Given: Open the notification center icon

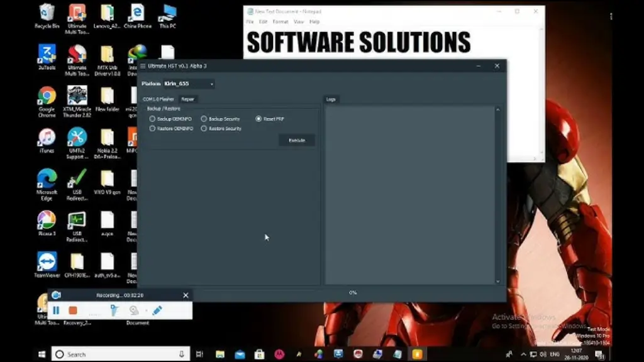Looking at the screenshot, I should (599, 354).
